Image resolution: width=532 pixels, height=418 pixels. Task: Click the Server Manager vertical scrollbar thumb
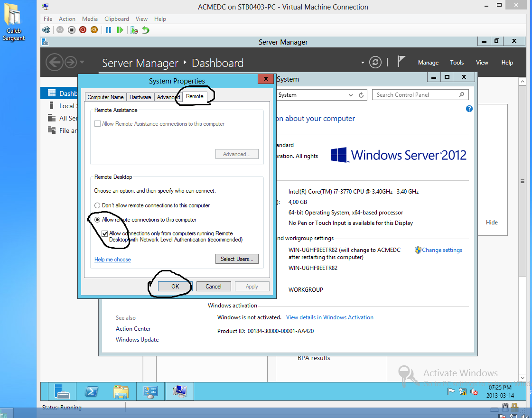522,181
